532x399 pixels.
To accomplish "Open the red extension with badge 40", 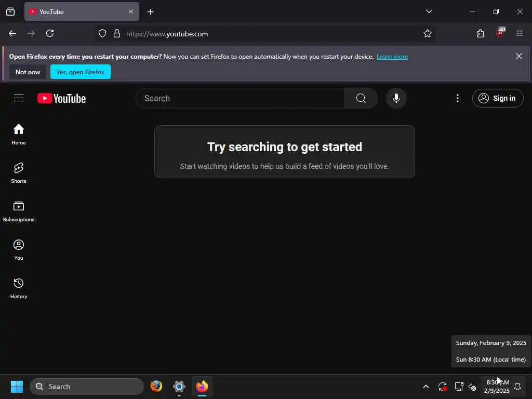I will 500,33.
